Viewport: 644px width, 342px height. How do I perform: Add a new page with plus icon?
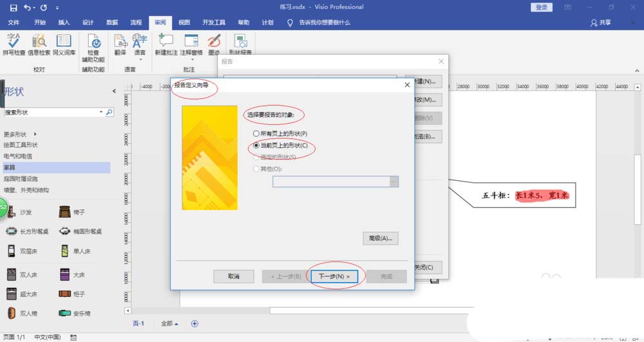coord(194,323)
